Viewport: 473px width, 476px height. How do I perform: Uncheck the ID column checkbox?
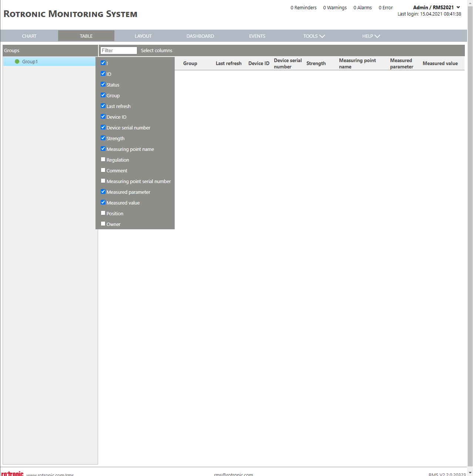click(103, 74)
